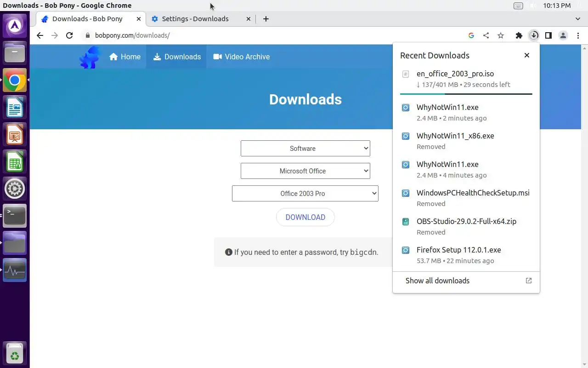The image size is (588, 368).
Task: Open WhyNotWin11.exe from 4 minutes ago
Action: coord(466,170)
